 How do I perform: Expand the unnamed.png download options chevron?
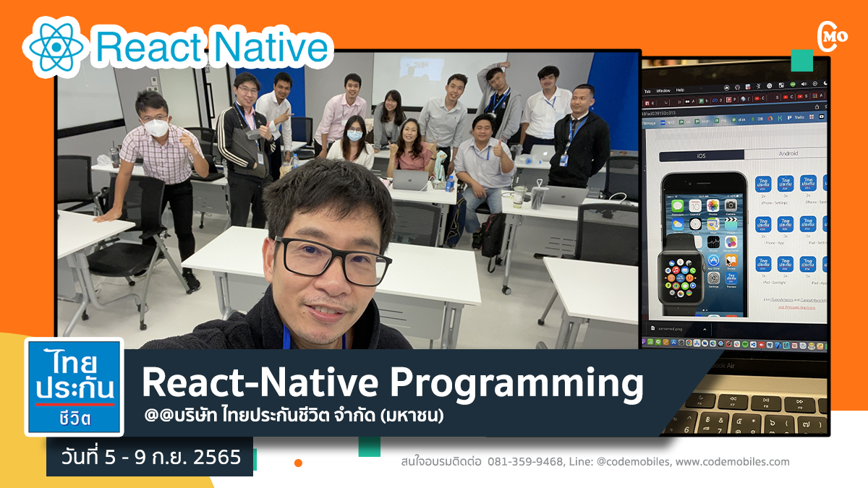click(705, 330)
